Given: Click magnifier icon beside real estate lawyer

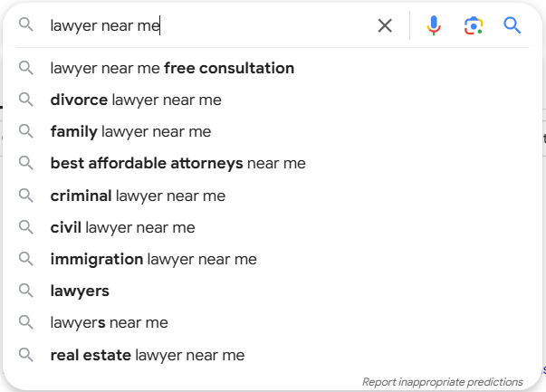Looking at the screenshot, I should point(26,355).
